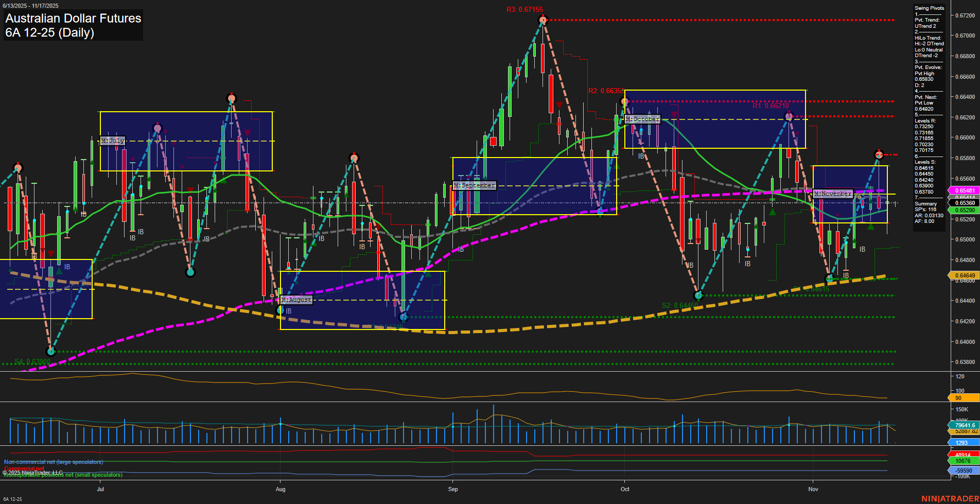This screenshot has height=504, width=980.
Task: Click the NINJATRADER logo
Action: tap(950, 498)
